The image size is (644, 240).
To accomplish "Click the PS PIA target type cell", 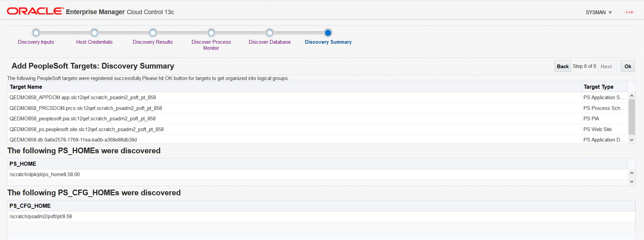I will tap(604, 119).
